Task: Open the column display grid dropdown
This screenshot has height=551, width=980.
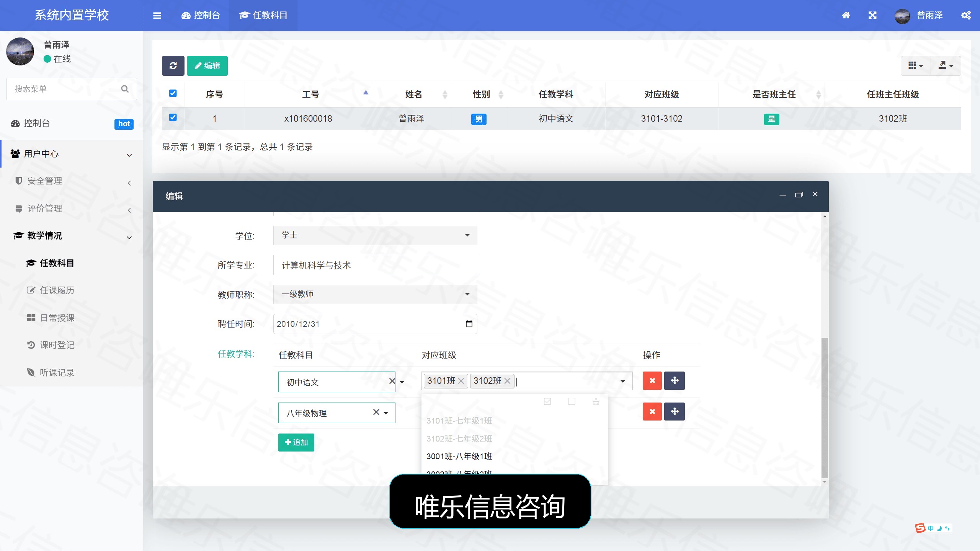Action: (x=916, y=66)
